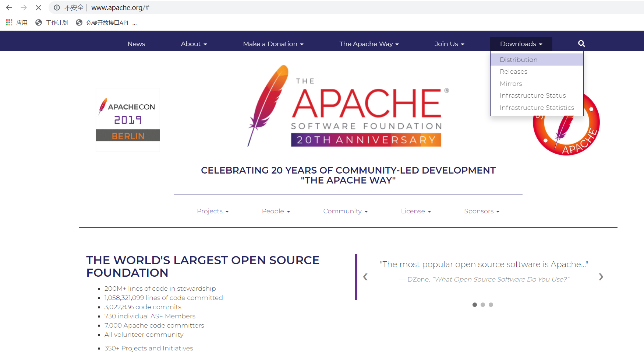Screen dimensions: 644x353
Task: Expand the License dropdown
Action: 416,211
